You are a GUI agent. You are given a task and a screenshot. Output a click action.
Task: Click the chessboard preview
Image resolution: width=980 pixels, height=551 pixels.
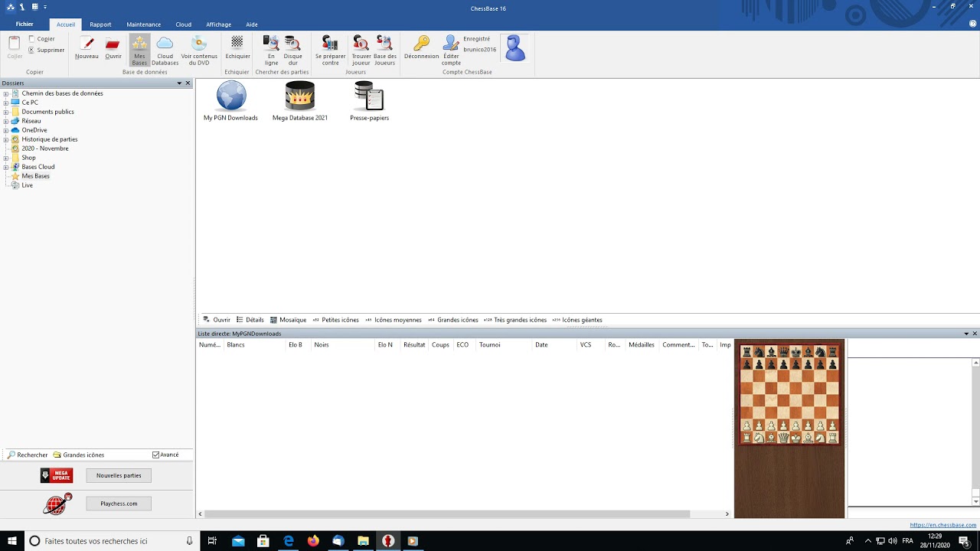(x=789, y=395)
